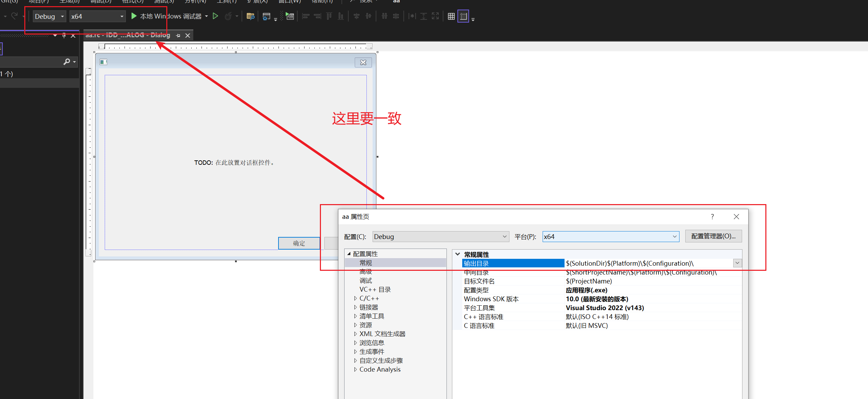
Task: Expand the 链接器 tree node
Action: pos(355,307)
